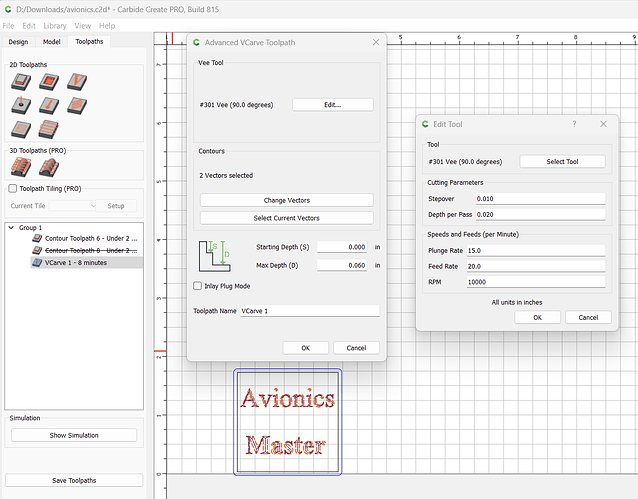
Task: Click the Depth per Pass field
Action: coord(540,214)
